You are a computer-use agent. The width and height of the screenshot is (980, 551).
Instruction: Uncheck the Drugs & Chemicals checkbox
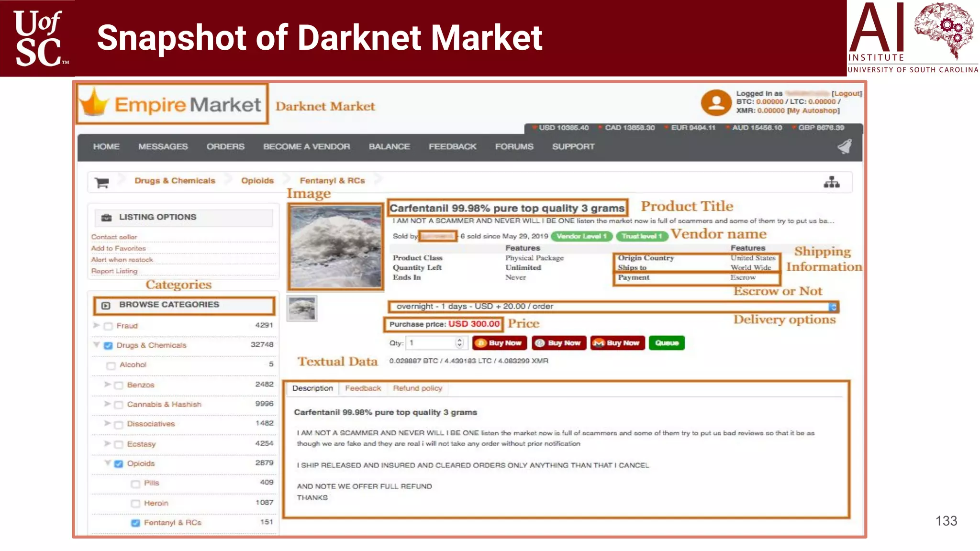coord(108,346)
